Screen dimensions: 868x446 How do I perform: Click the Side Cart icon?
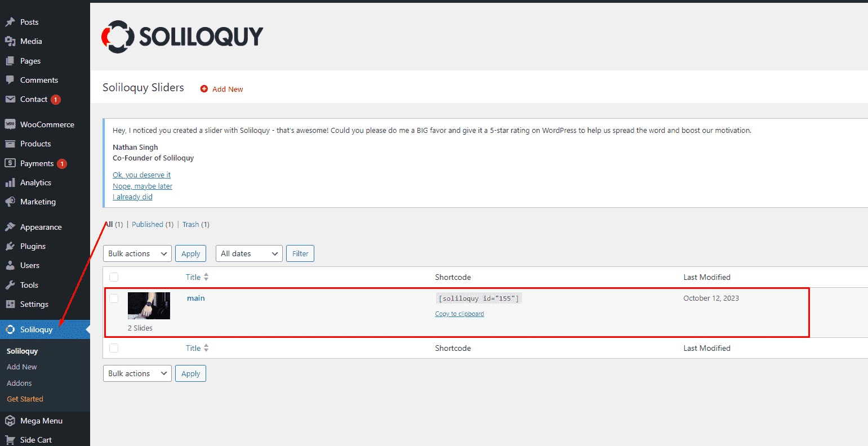(10, 440)
